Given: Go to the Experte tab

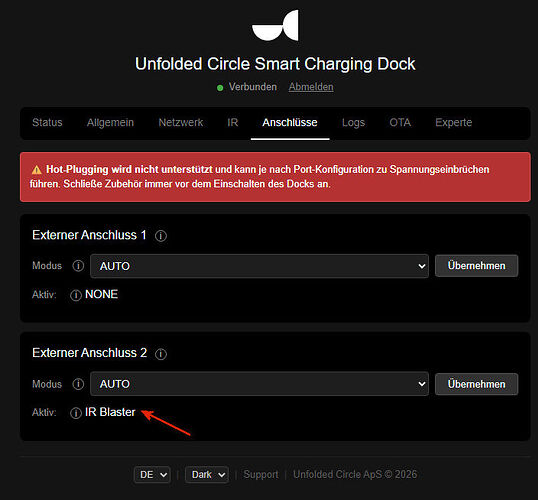Looking at the screenshot, I should (x=454, y=123).
